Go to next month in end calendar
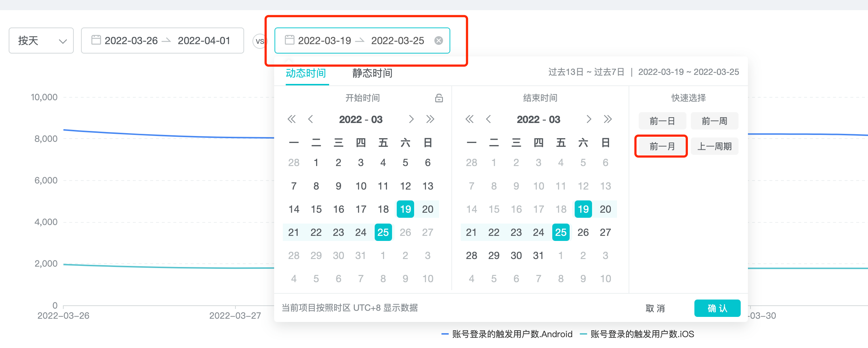The image size is (868, 348). (589, 119)
